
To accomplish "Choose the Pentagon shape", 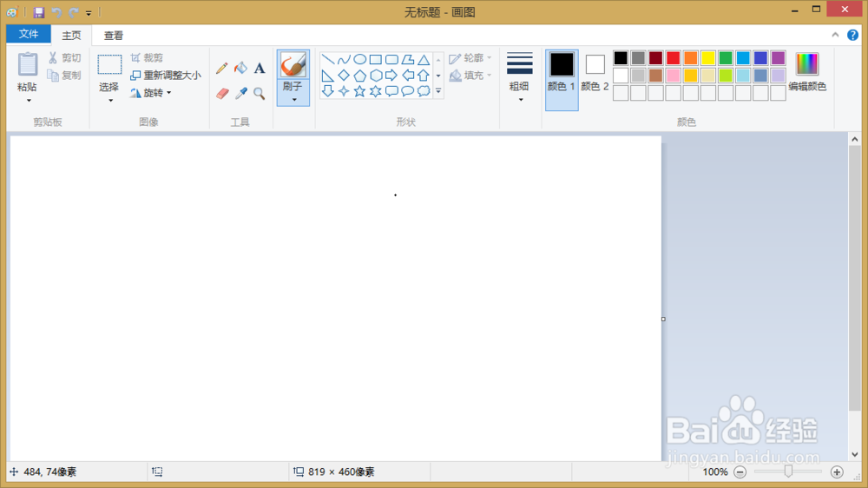I will pyautogui.click(x=360, y=76).
